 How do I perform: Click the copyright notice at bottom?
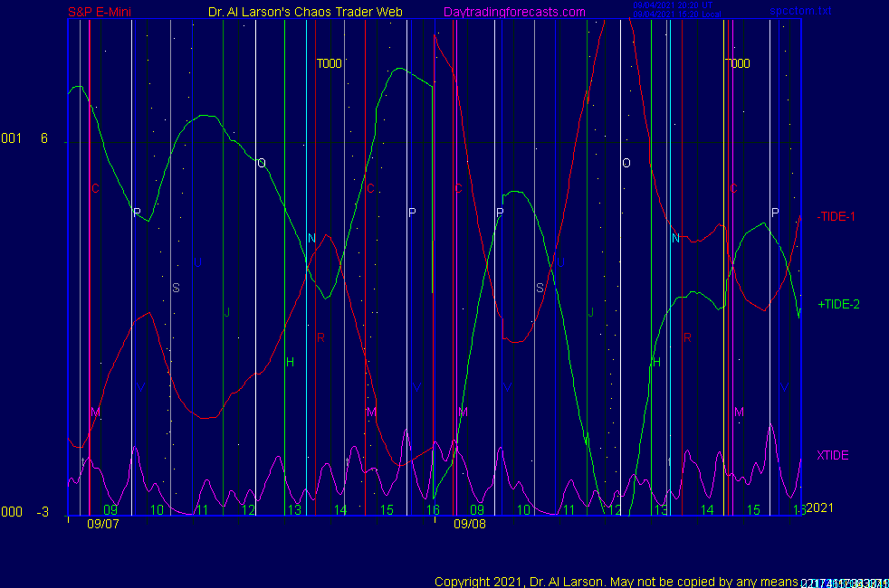tap(616, 582)
